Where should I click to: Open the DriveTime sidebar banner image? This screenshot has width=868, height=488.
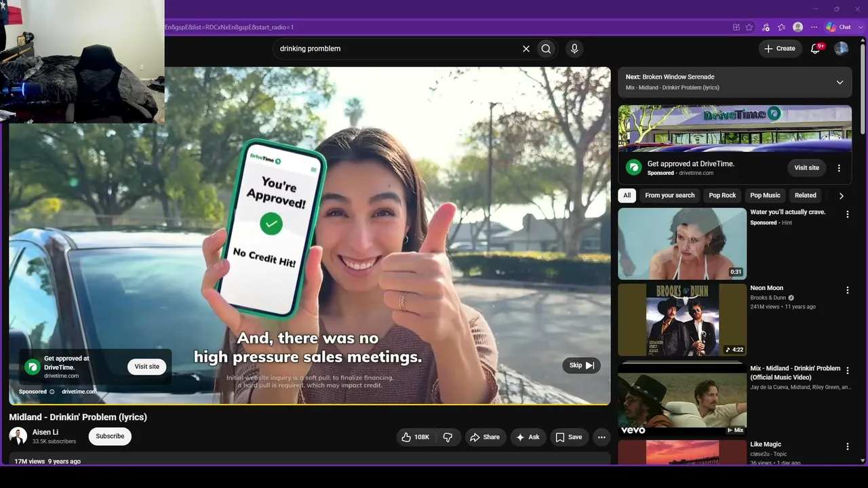pyautogui.click(x=735, y=128)
